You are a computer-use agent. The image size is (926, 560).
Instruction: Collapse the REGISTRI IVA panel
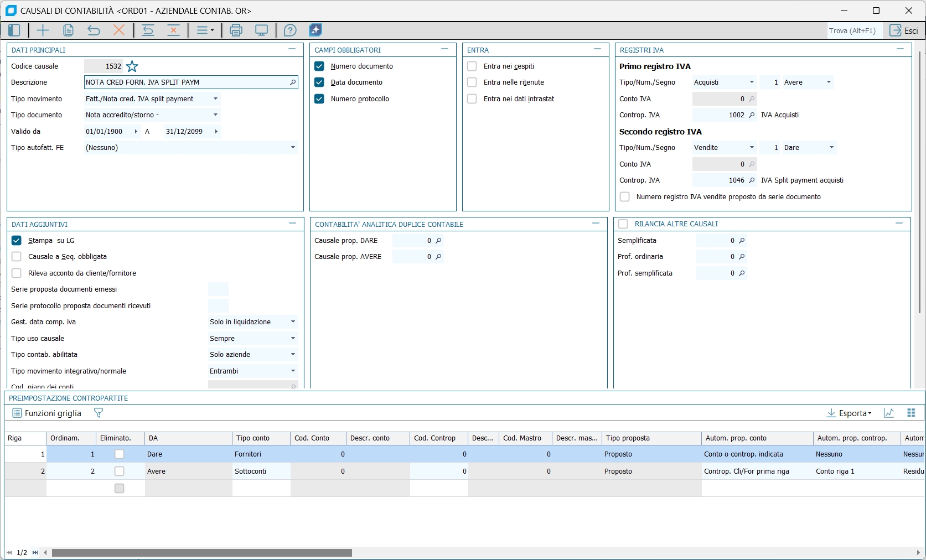coord(900,49)
